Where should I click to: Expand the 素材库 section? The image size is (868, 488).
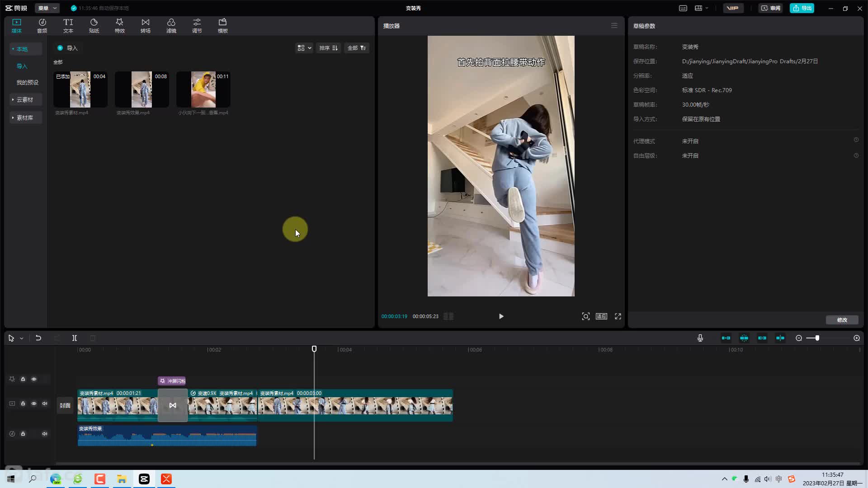[26, 117]
